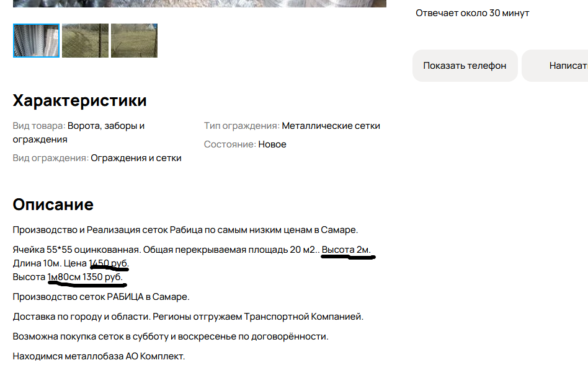Click the underlined '1450 руб.' price
The image size is (588, 386).
pyautogui.click(x=109, y=263)
